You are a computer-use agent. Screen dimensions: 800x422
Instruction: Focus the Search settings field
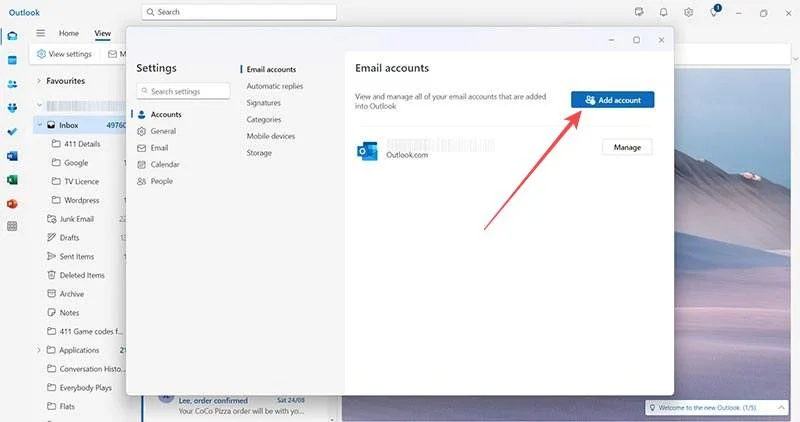[x=183, y=91]
